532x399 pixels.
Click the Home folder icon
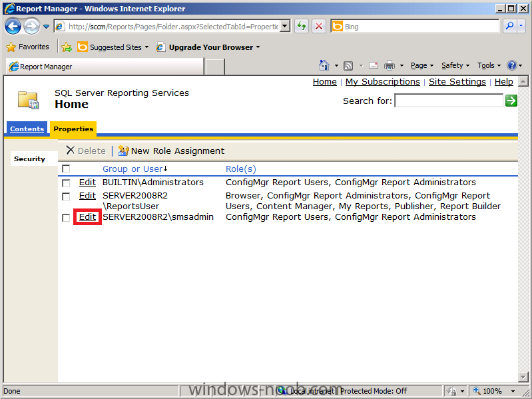pyautogui.click(x=28, y=100)
